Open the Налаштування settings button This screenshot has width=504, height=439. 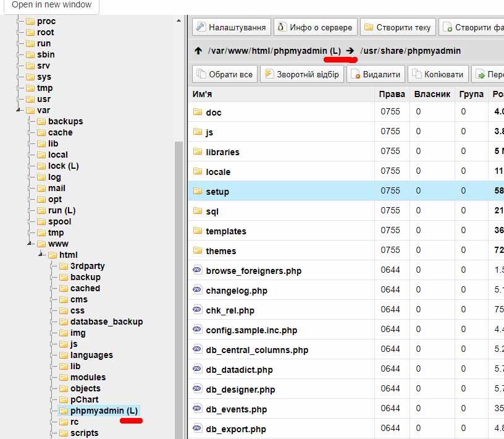(x=232, y=27)
